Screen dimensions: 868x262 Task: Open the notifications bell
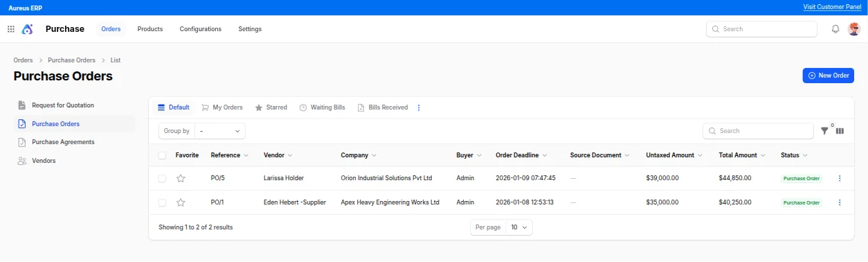tap(835, 29)
